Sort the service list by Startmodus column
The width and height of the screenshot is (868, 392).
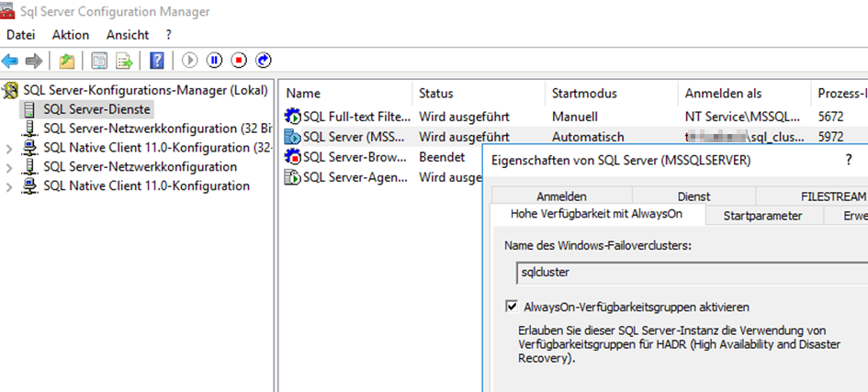[584, 94]
